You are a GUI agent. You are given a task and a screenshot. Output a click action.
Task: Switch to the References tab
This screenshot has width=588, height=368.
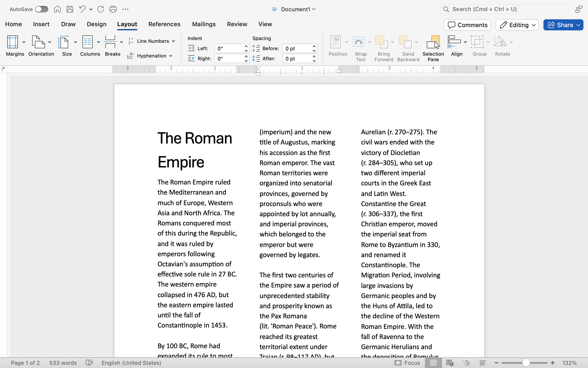coord(164,24)
